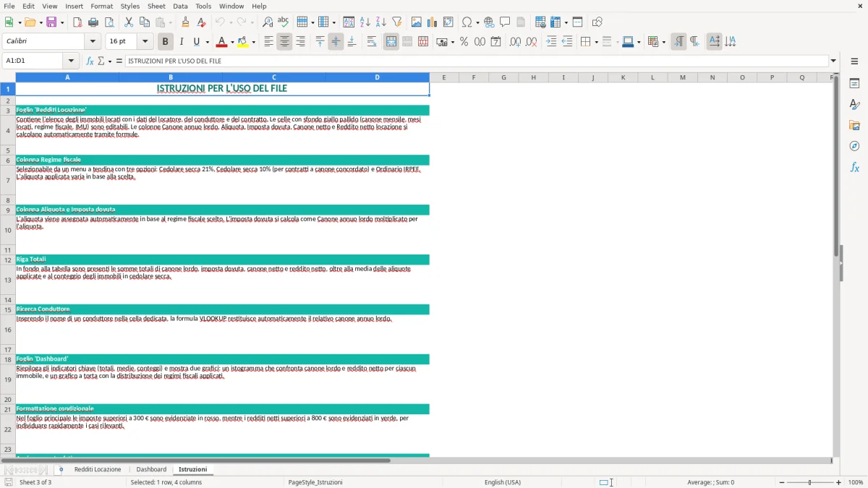Click the zoom out minus button
This screenshot has width=868, height=488.
(782, 482)
